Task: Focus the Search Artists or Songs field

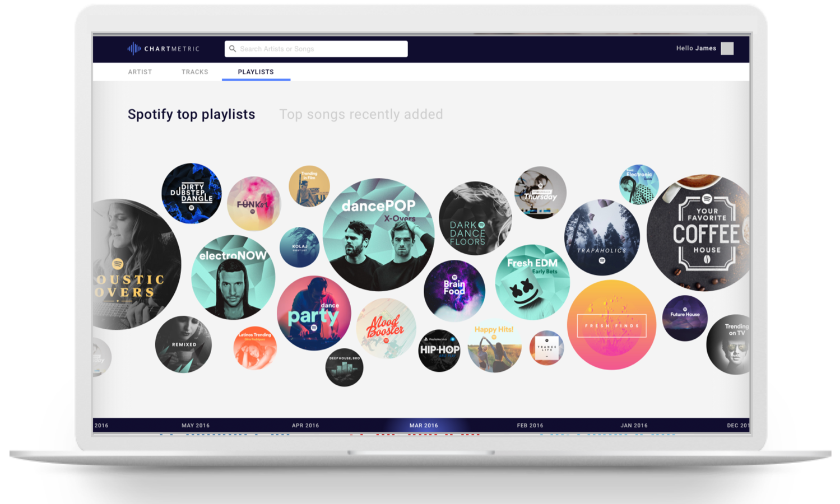Action: [x=316, y=49]
